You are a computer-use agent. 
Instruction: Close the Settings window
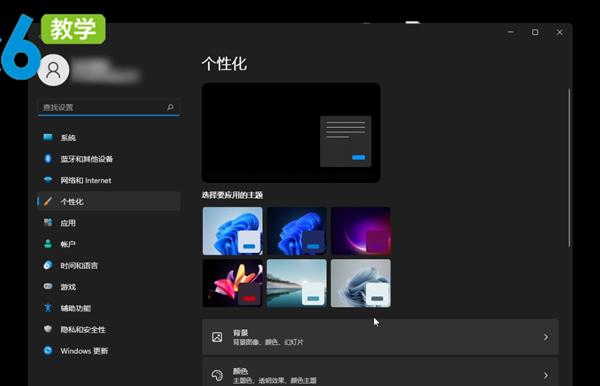[x=559, y=32]
